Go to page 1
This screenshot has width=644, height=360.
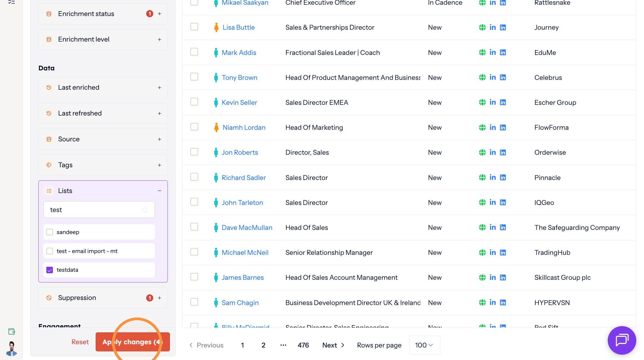pyautogui.click(x=242, y=345)
